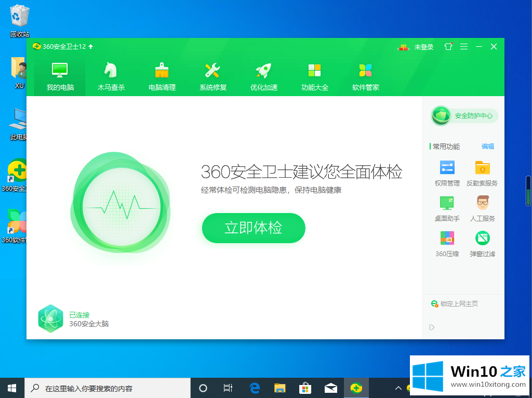532x398 pixels.
Task: Click the taskbar search box
Action: [x=108, y=388]
